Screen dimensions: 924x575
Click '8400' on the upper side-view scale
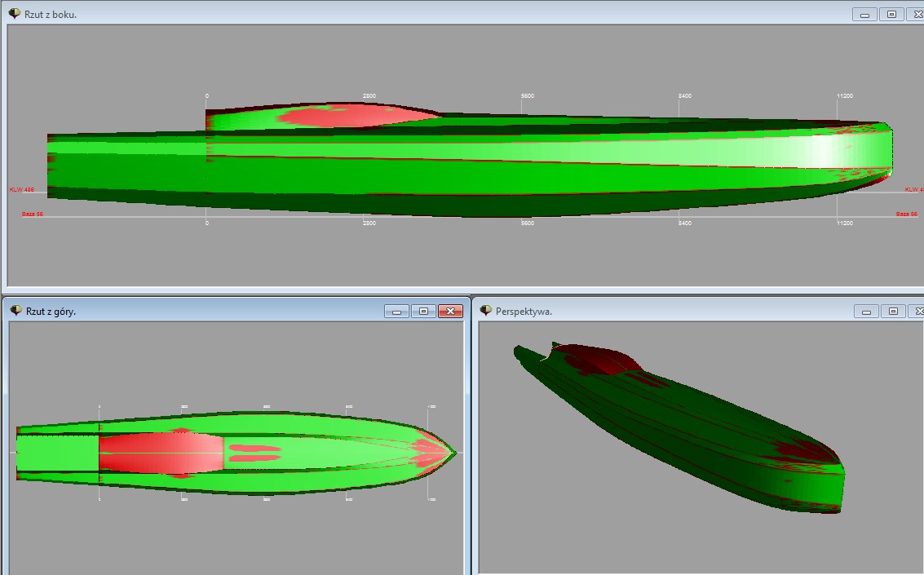click(x=685, y=95)
